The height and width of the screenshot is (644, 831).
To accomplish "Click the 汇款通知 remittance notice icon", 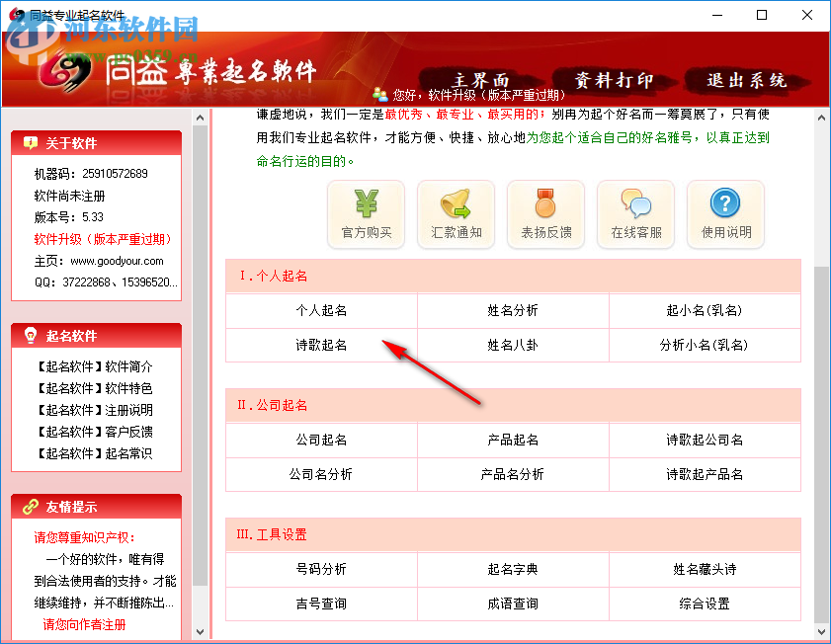I will (x=456, y=213).
